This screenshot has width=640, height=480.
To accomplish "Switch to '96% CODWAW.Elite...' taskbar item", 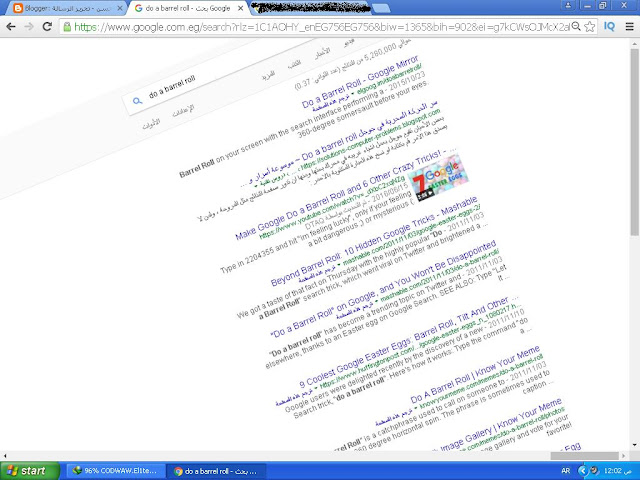I will point(115,471).
